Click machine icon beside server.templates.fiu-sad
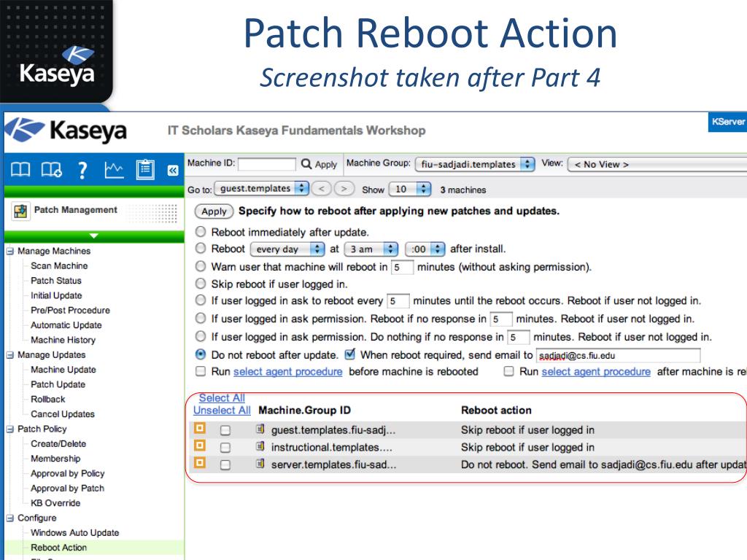 260,463
